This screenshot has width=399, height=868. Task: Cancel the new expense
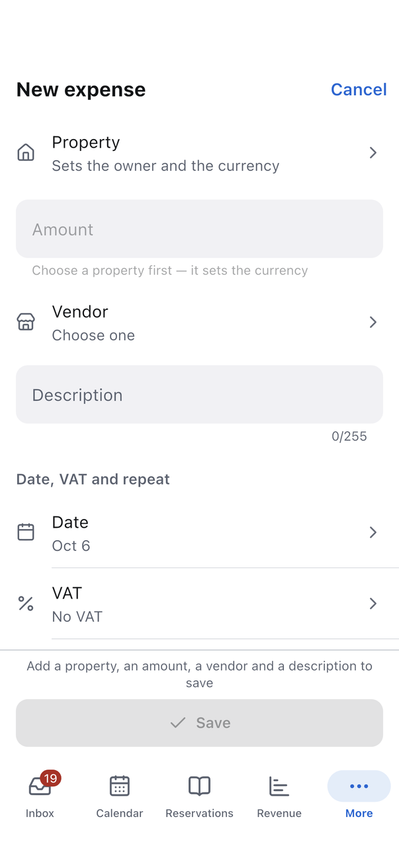pyautogui.click(x=359, y=89)
